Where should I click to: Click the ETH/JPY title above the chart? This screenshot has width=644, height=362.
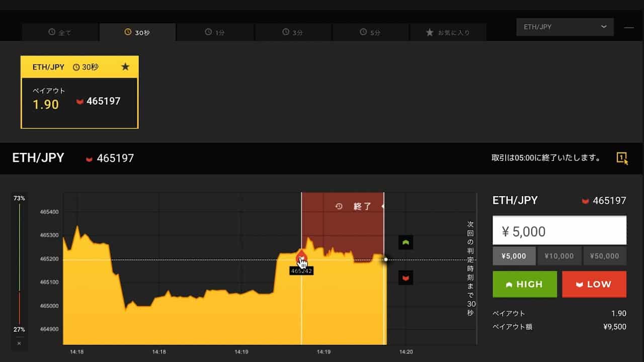(38, 158)
